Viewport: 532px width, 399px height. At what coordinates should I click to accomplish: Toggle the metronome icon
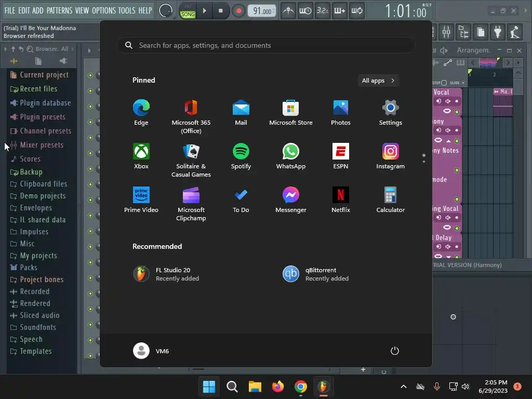point(288,11)
